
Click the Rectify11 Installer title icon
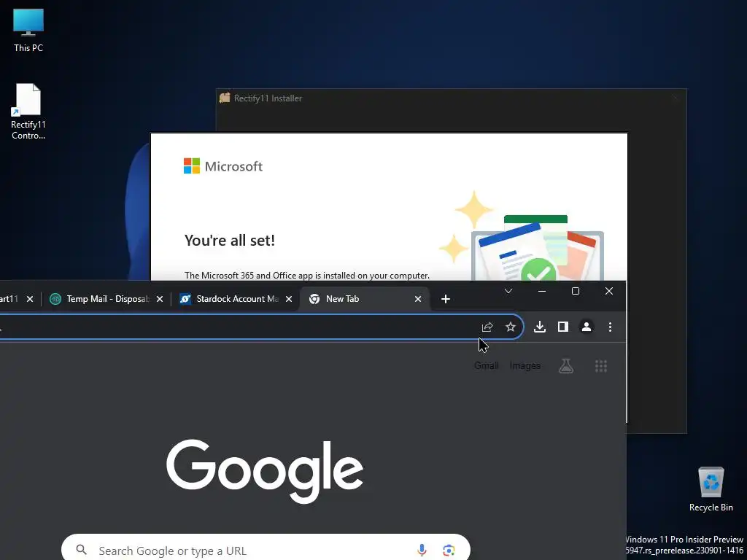tap(225, 98)
